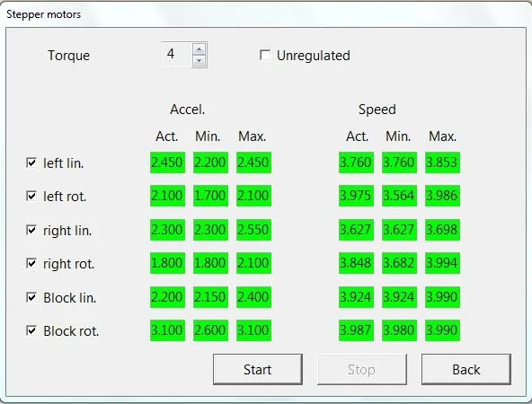Click Block lin. Speed Act. value 3.924
The height and width of the screenshot is (404, 532).
tap(356, 297)
